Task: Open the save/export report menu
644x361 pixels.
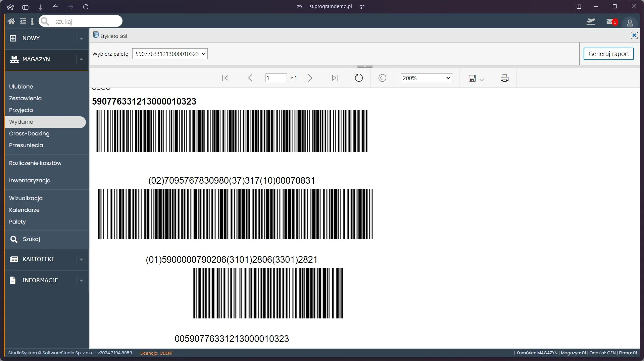Action: (476, 78)
